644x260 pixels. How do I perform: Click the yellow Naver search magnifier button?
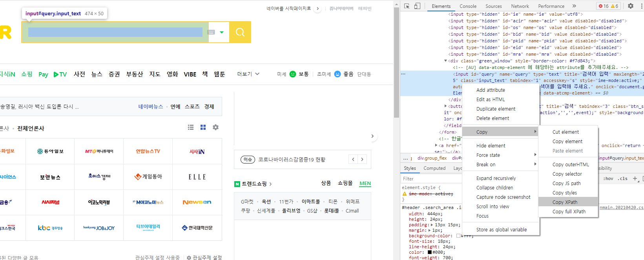240,32
